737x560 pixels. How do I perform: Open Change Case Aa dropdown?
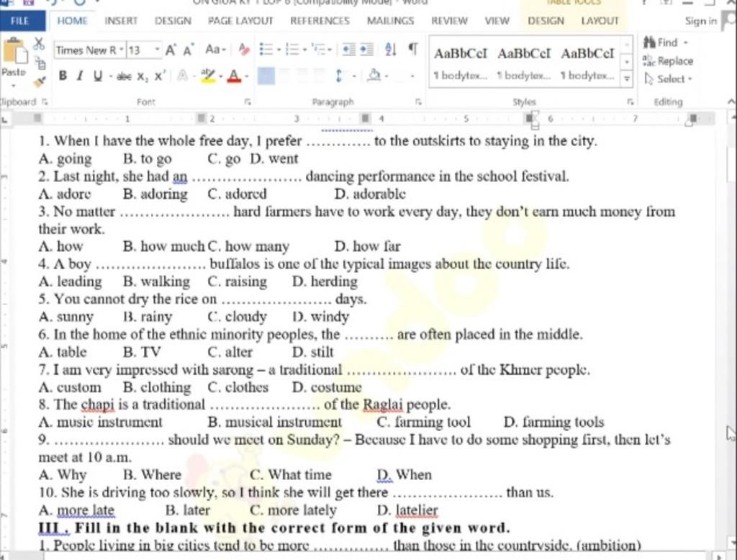click(215, 50)
